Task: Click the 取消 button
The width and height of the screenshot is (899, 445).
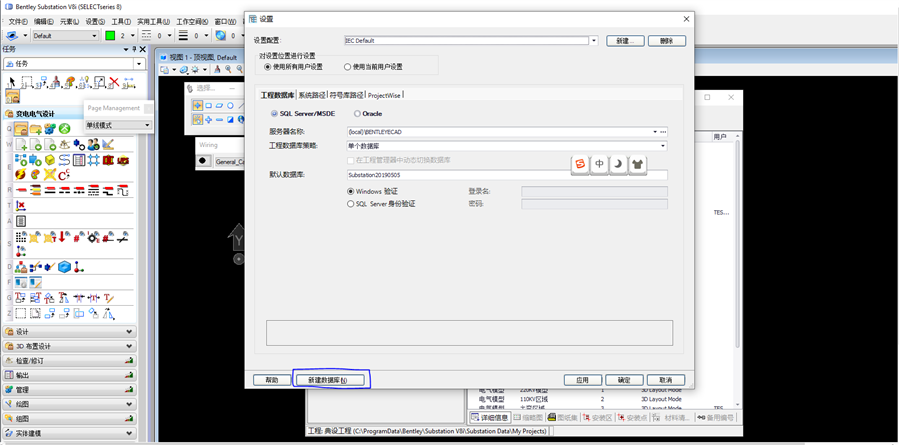Action: tap(666, 380)
